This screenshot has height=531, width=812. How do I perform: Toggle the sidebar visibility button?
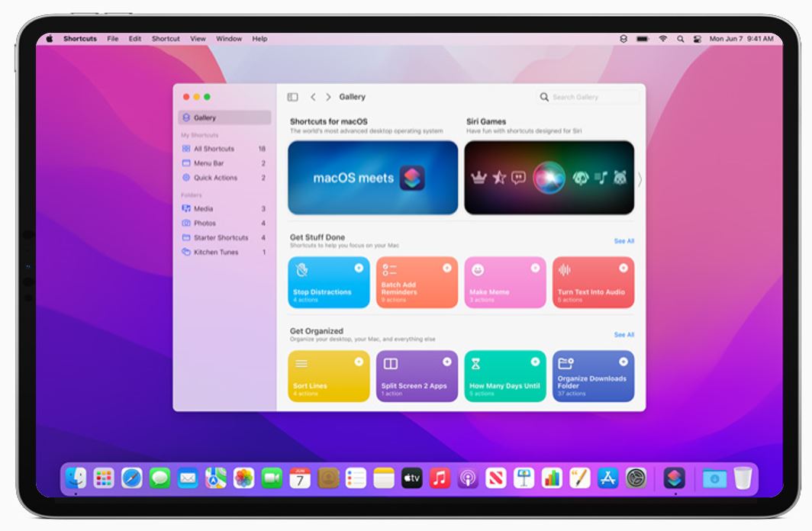coord(292,97)
